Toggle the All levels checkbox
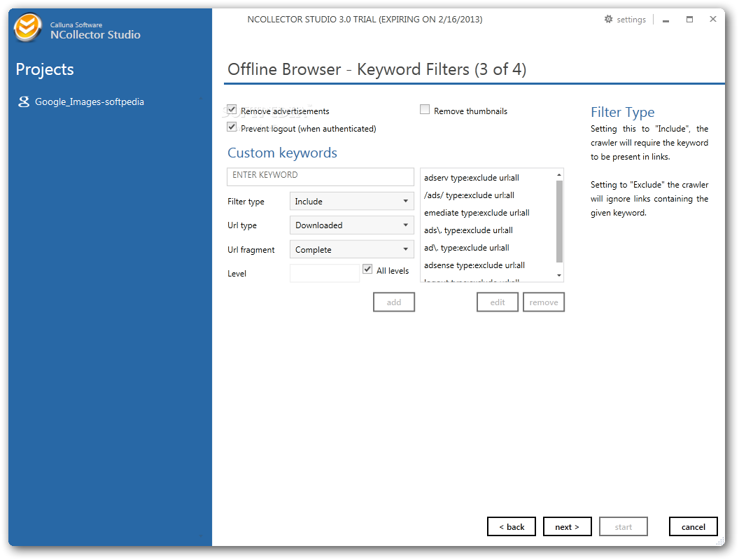Screen dimensions: 739x560 pos(367,269)
